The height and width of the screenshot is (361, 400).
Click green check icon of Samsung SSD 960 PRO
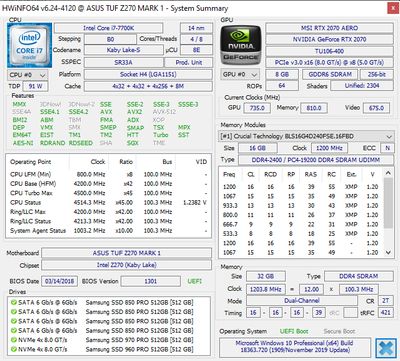click(x=13, y=349)
